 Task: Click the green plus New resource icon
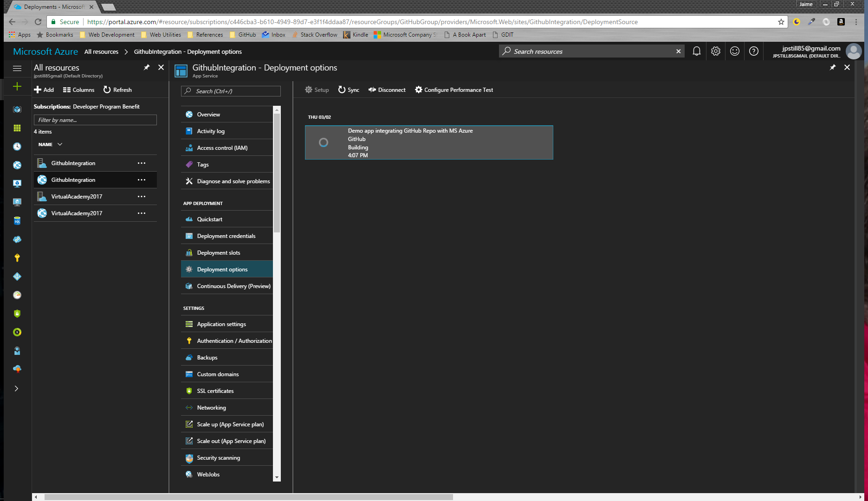[x=17, y=87]
